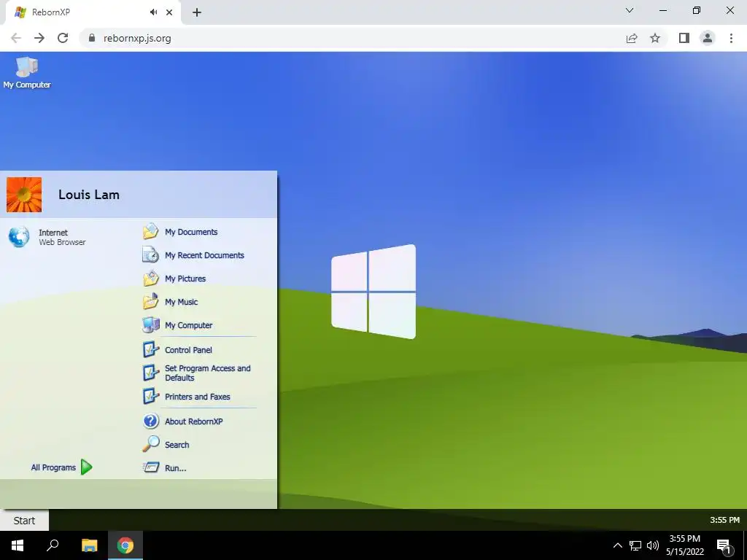Open Chrome profile avatar menu
Viewport: 747px width, 560px height.
click(708, 38)
